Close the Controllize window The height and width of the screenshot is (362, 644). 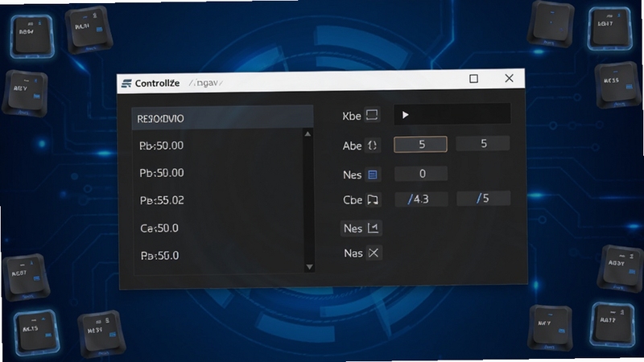pyautogui.click(x=509, y=78)
